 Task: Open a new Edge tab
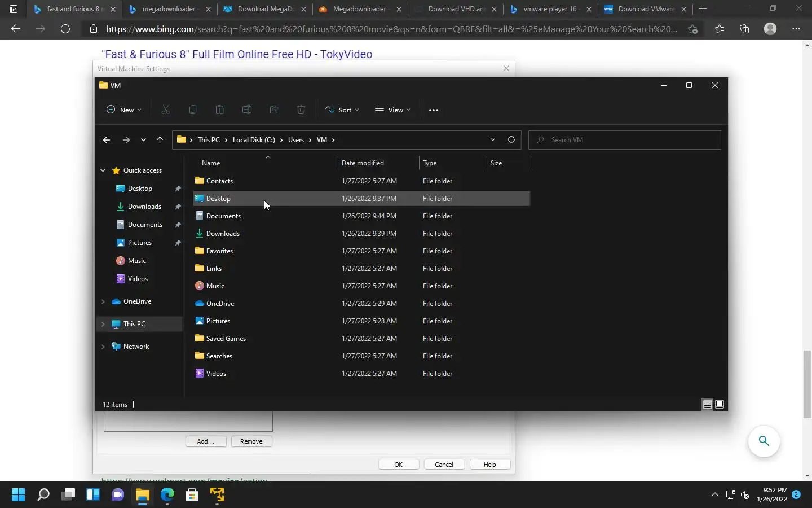pos(703,9)
